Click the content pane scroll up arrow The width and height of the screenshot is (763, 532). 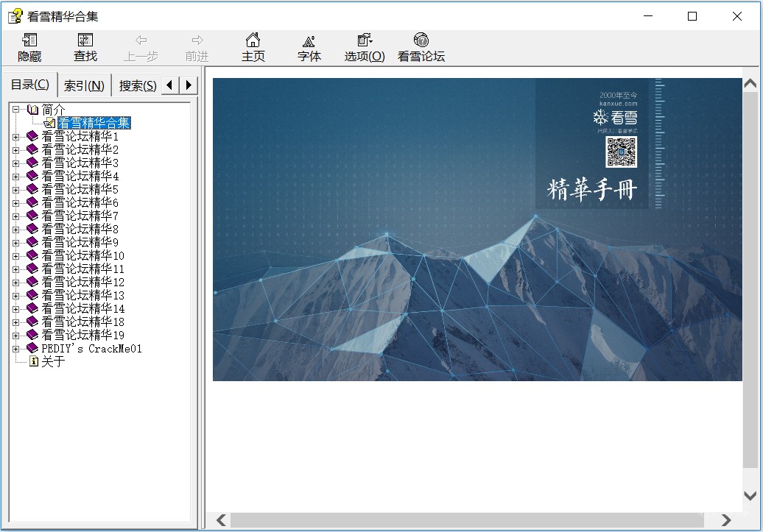tap(750, 84)
